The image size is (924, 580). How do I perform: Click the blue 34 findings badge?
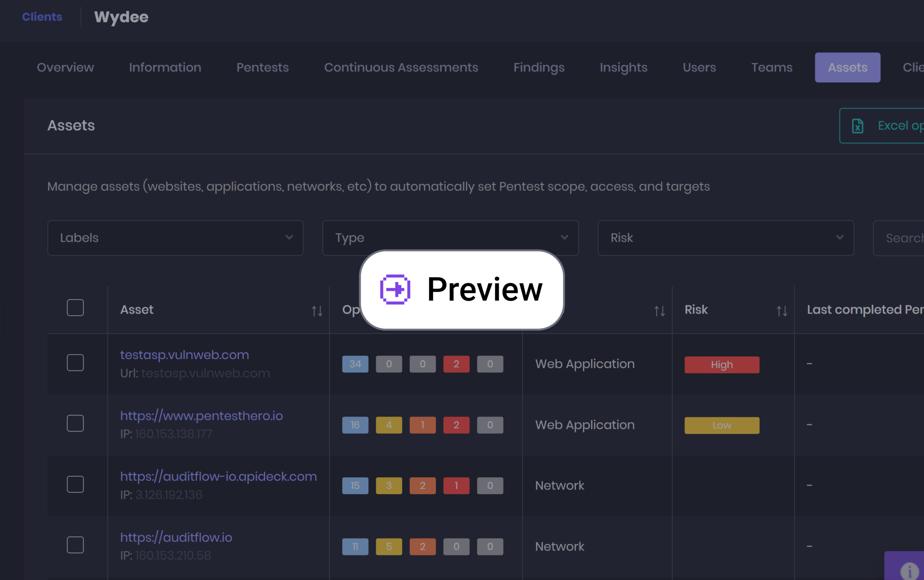355,364
